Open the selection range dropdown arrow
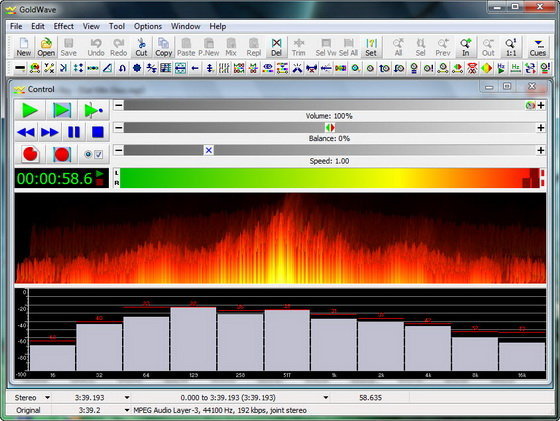The width and height of the screenshot is (560, 421). click(x=325, y=397)
